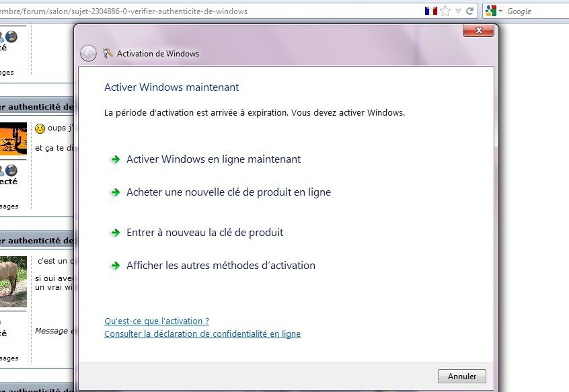The width and height of the screenshot is (569, 392).
Task: Open the address bar history dropdown arrow
Action: tap(458, 11)
